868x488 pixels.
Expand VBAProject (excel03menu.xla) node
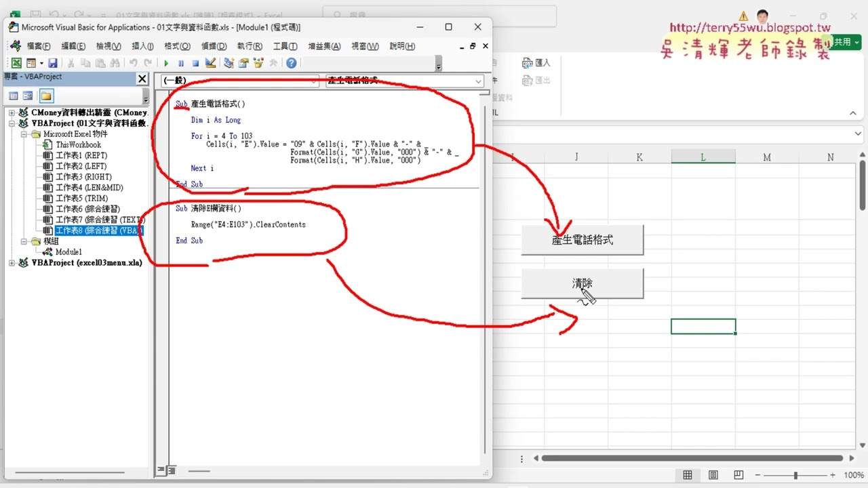(12, 262)
